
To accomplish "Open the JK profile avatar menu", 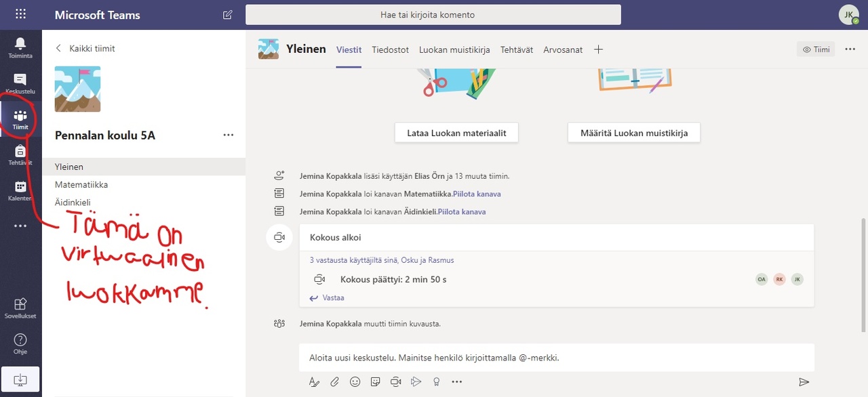I will pos(849,14).
